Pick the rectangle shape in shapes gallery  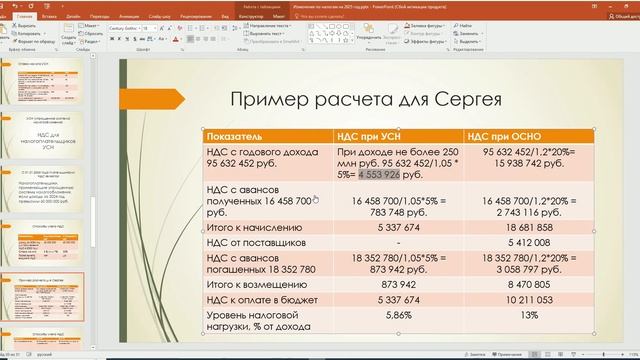coord(332,26)
